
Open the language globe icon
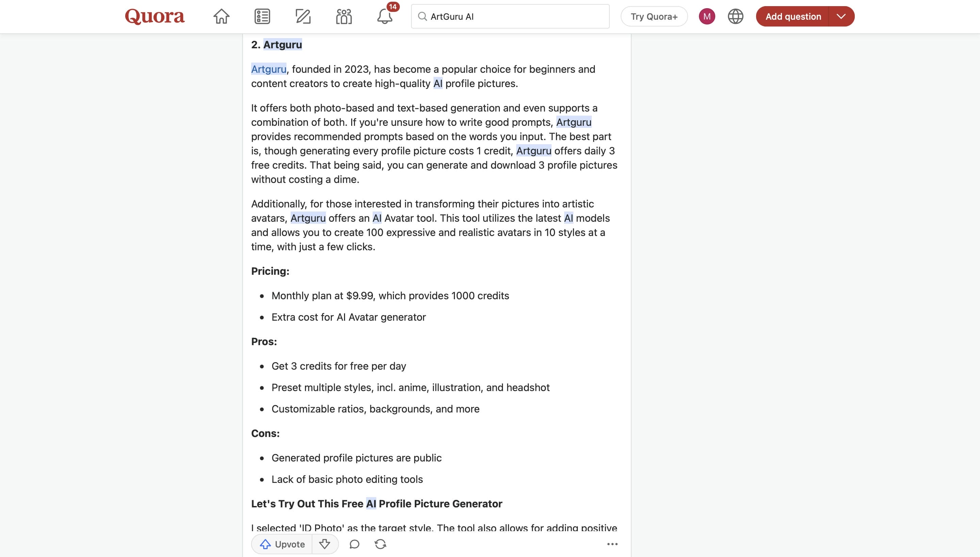click(735, 16)
